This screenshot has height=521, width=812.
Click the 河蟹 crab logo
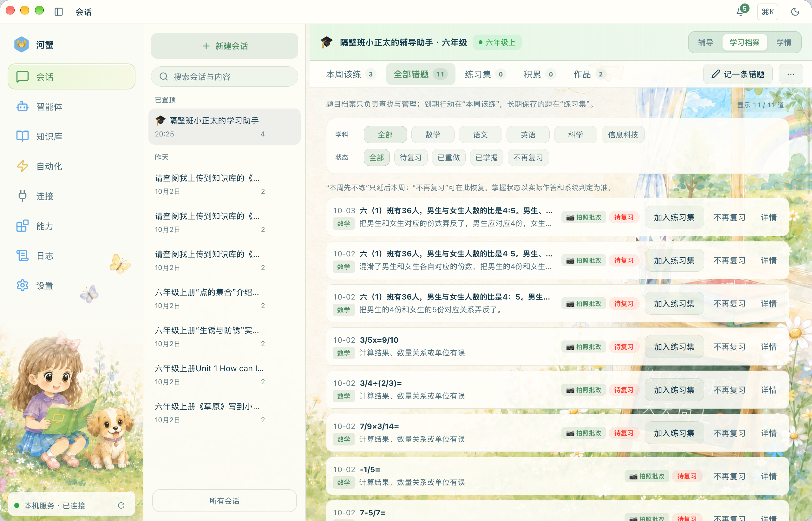click(21, 44)
